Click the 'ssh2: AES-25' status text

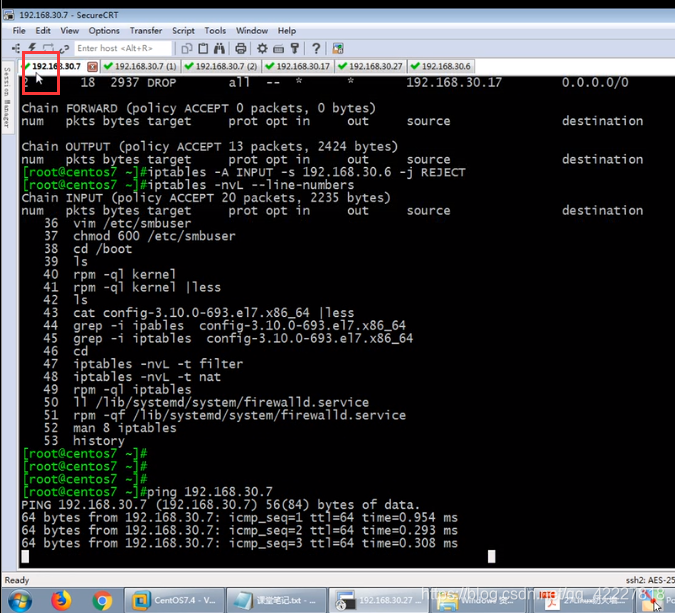pos(650,580)
